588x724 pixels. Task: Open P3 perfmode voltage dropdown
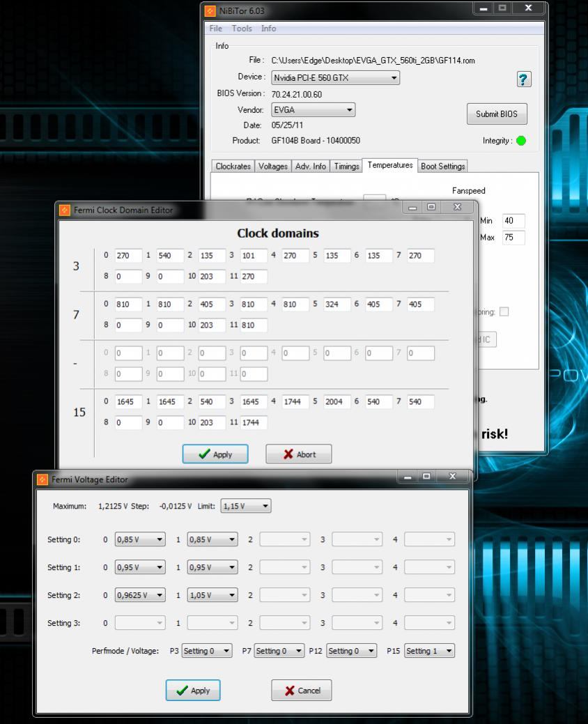tap(207, 651)
